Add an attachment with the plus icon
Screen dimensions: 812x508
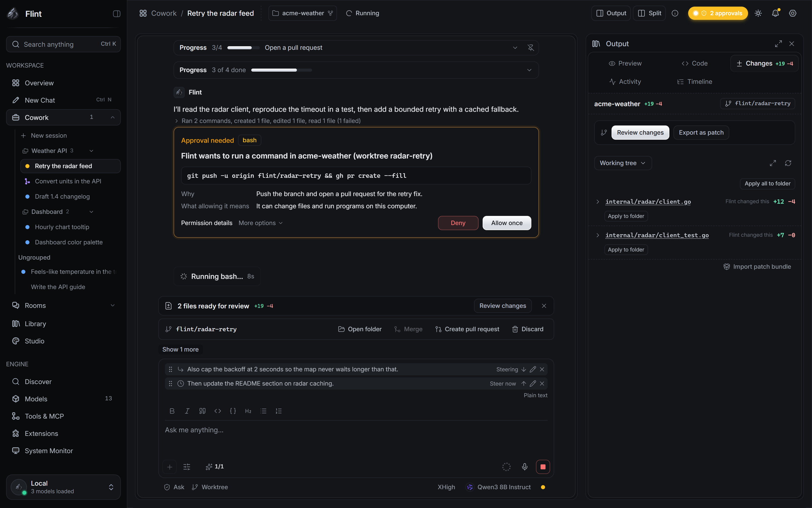click(x=170, y=467)
